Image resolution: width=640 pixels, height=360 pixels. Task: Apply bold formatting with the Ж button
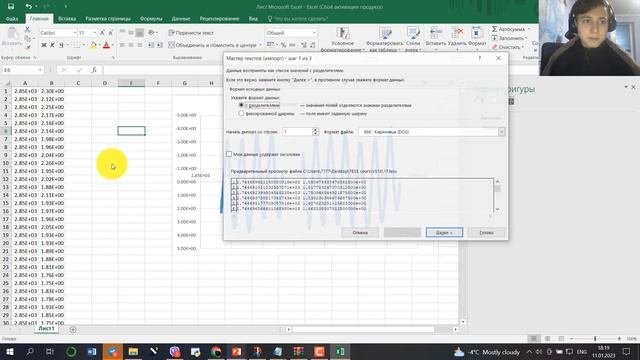(44, 45)
